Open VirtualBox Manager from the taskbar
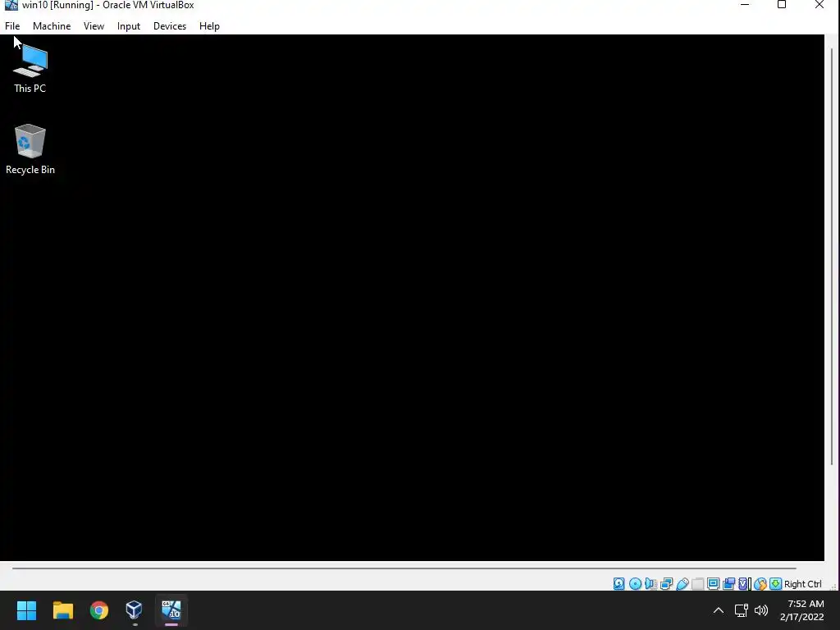 [135, 610]
